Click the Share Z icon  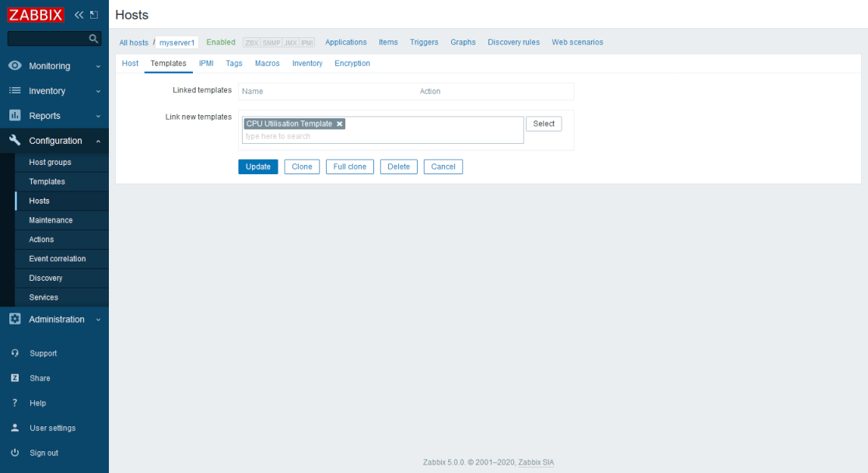(15, 378)
